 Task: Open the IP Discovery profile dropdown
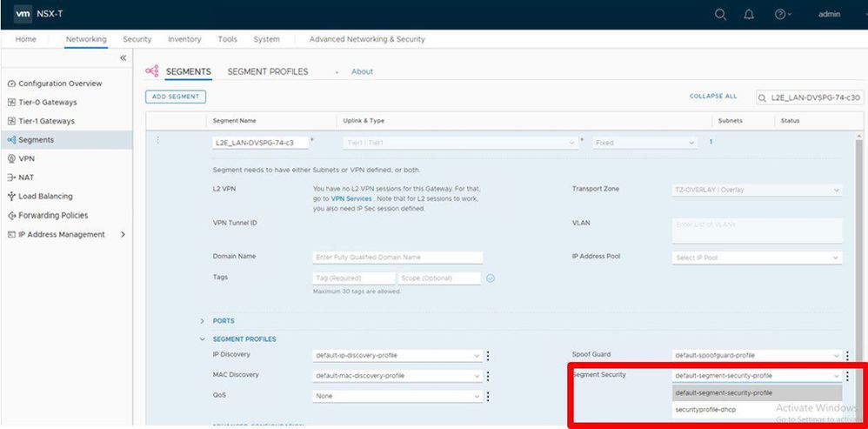[x=397, y=355]
